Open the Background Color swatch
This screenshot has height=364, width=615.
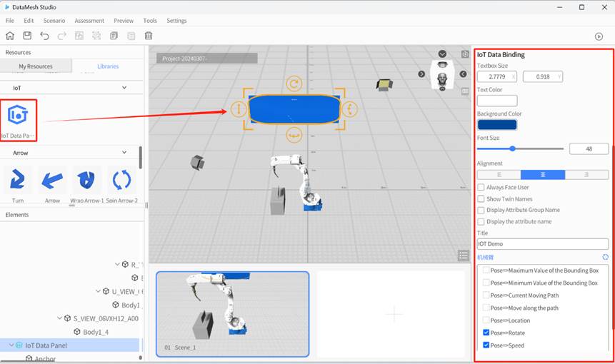[x=497, y=125]
